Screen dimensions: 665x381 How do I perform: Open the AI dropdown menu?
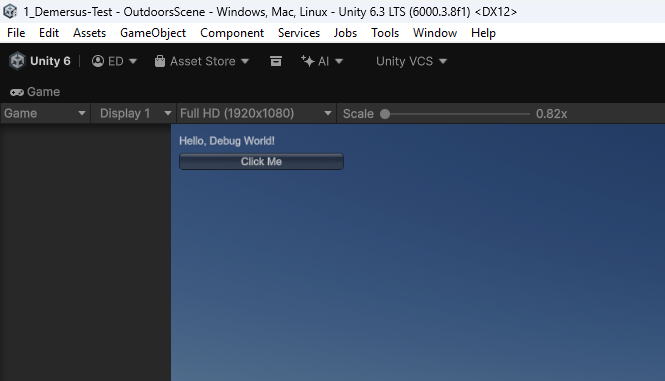tap(322, 61)
